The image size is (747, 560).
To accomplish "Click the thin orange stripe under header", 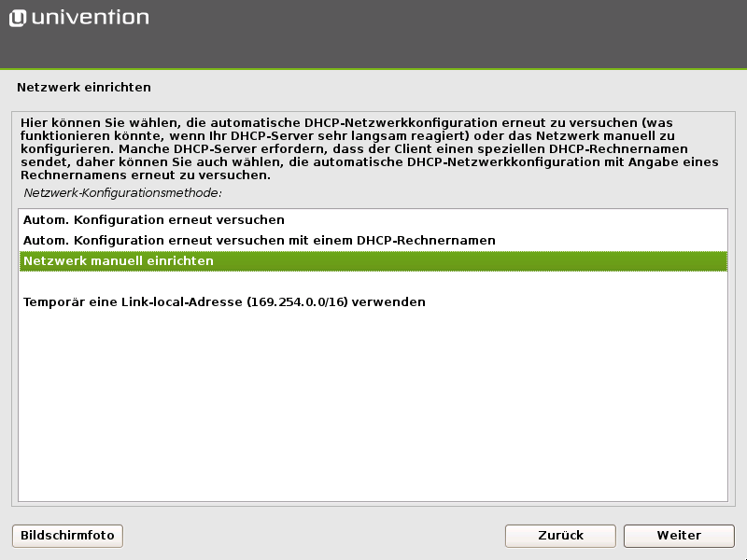I will [373, 68].
